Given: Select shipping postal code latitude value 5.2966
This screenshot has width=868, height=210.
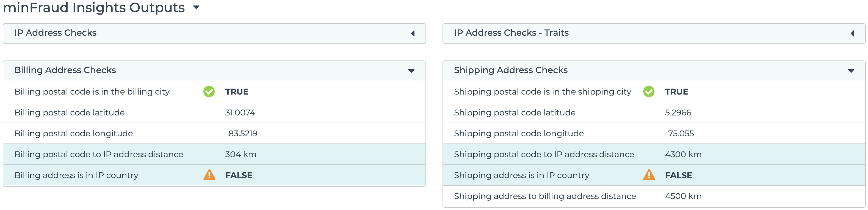Looking at the screenshot, I should 678,113.
